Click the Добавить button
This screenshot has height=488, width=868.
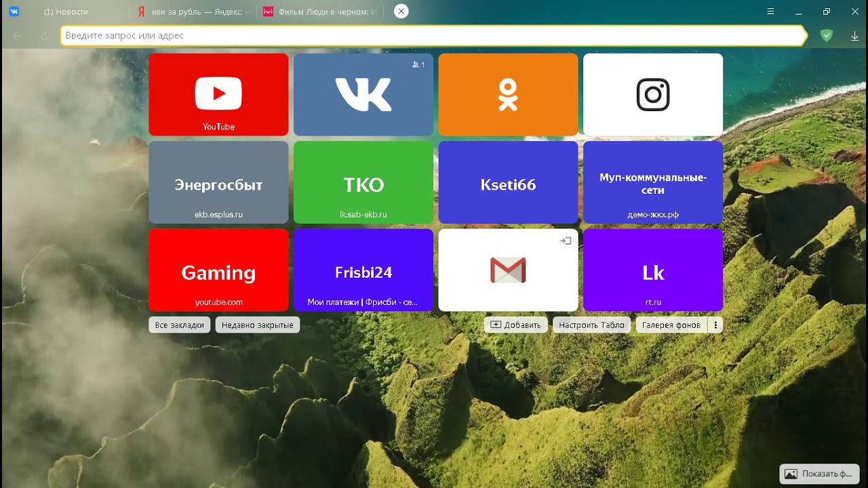(x=516, y=325)
